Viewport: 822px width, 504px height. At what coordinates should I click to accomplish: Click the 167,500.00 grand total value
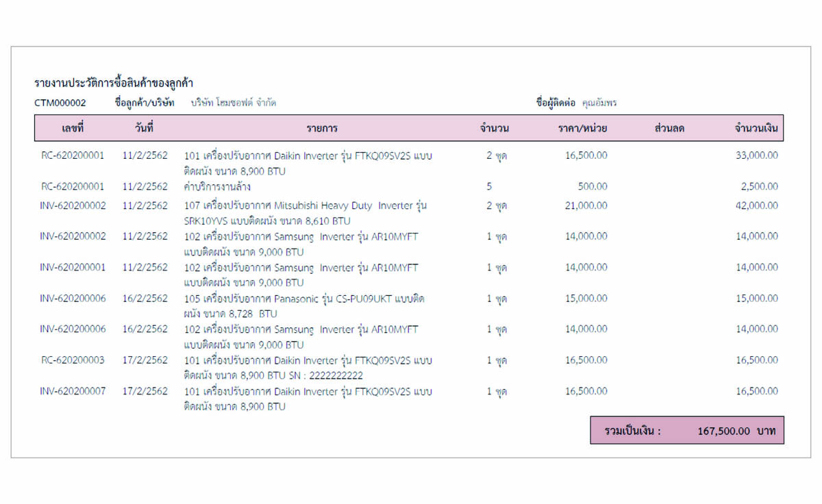coord(724,431)
